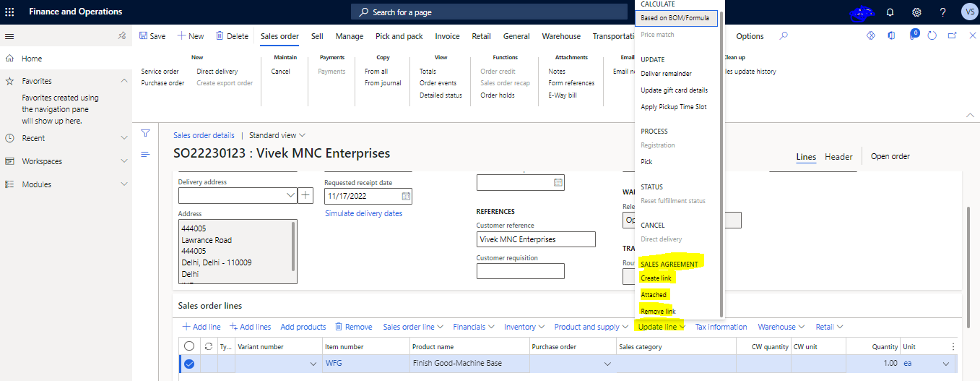This screenshot has width=980, height=381.
Task: Open the app launcher waffle icon
Action: point(10,12)
